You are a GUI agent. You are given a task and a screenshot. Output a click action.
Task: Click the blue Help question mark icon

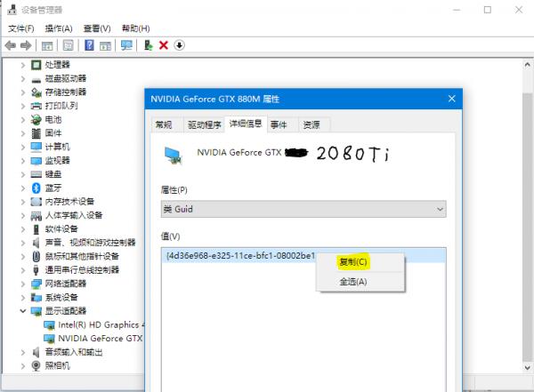[x=89, y=45]
